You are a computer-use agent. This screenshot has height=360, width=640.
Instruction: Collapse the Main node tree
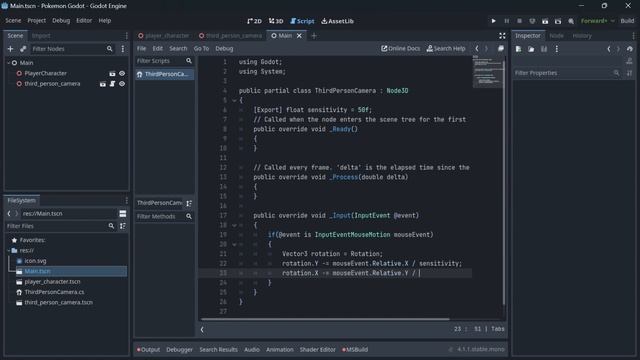click(9, 63)
